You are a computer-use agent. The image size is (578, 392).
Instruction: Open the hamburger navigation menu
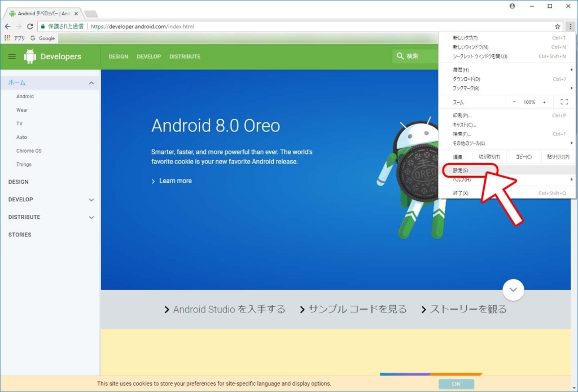12,56
